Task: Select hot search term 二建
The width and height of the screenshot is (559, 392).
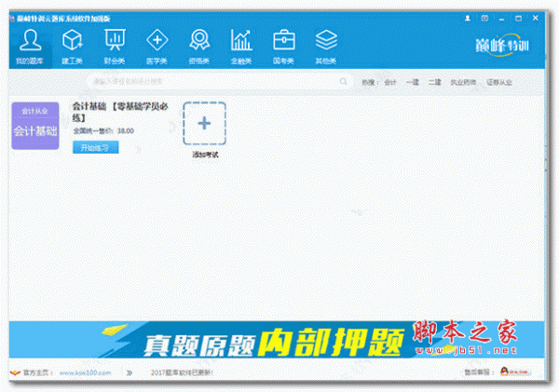Action: click(434, 82)
